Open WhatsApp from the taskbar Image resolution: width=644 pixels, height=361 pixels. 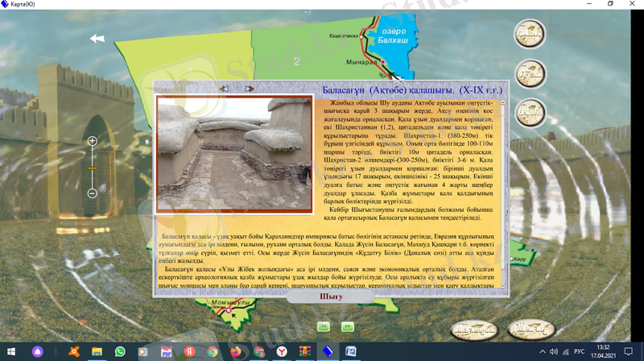tap(120, 352)
